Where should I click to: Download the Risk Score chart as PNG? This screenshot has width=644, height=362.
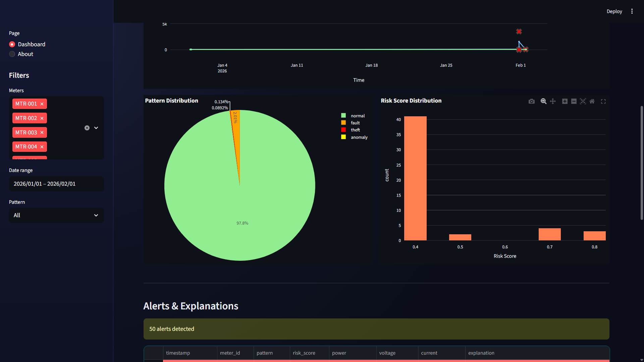531,101
